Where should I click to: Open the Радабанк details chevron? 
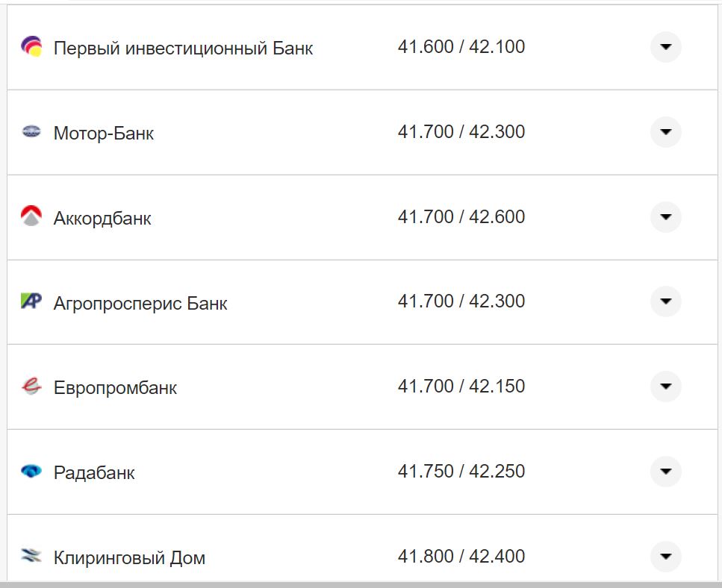pos(665,472)
